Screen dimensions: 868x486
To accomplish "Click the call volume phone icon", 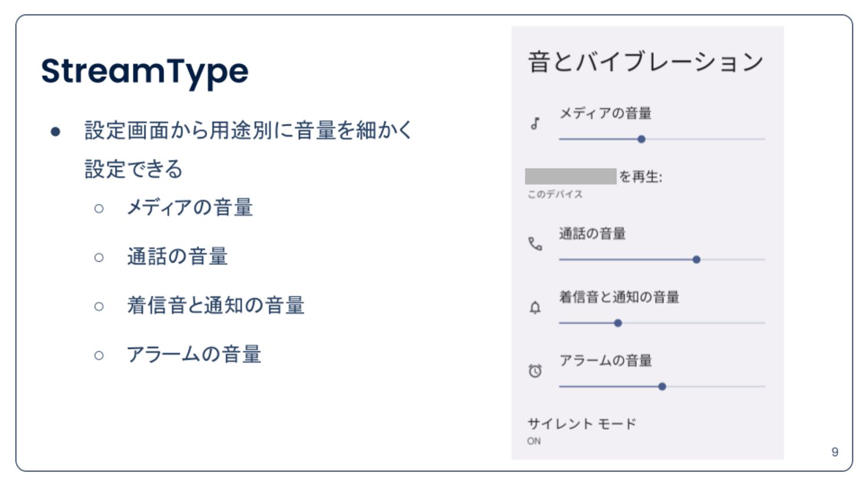I will [535, 244].
